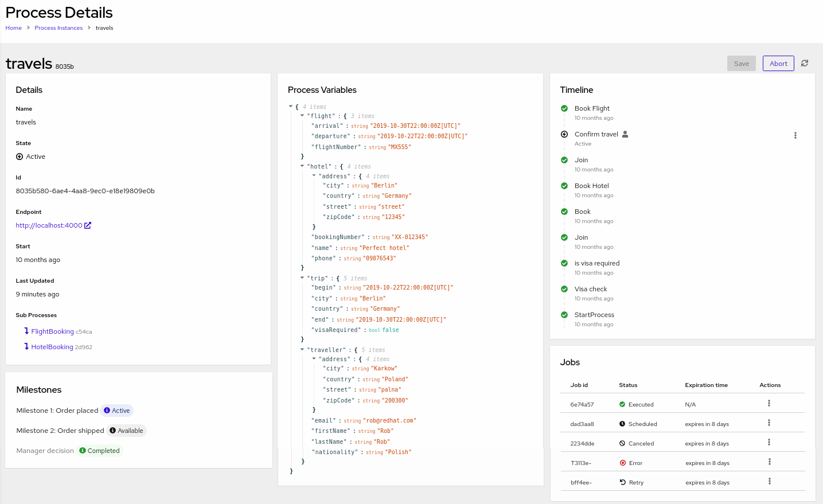Image resolution: width=823 pixels, height=504 pixels.
Task: Collapse the "traveller" variable node
Action: pos(302,350)
